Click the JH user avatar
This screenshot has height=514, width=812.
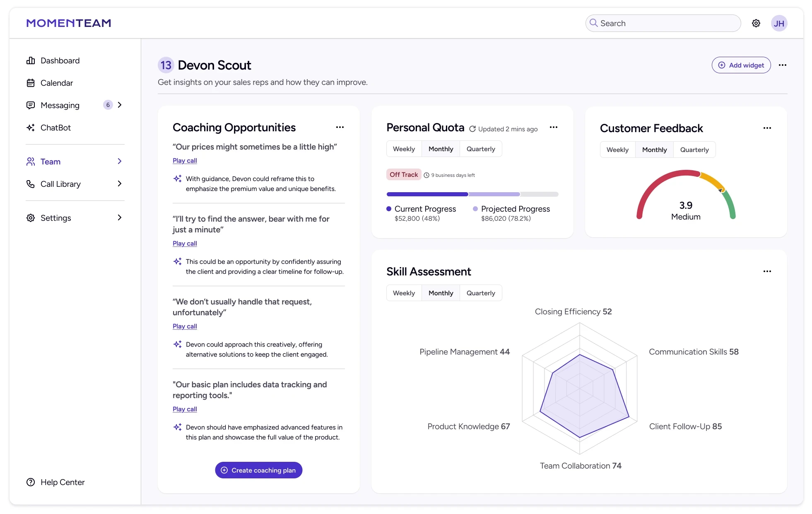point(778,23)
